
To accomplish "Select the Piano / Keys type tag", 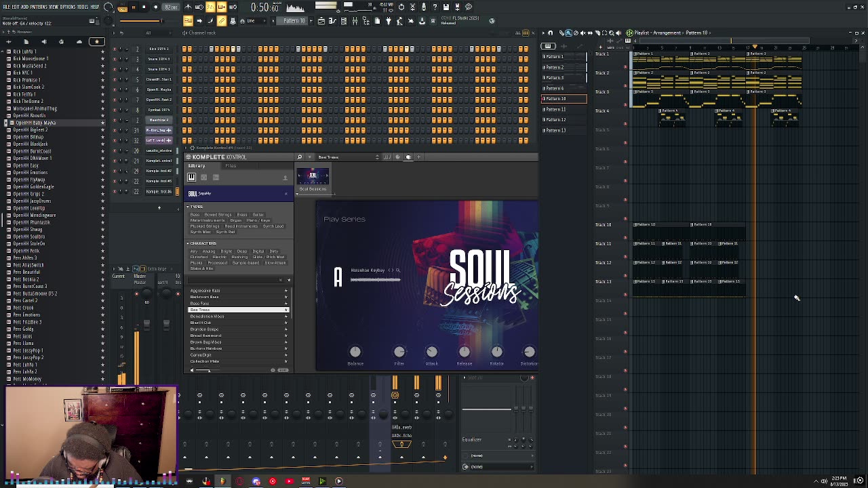I will pos(258,220).
